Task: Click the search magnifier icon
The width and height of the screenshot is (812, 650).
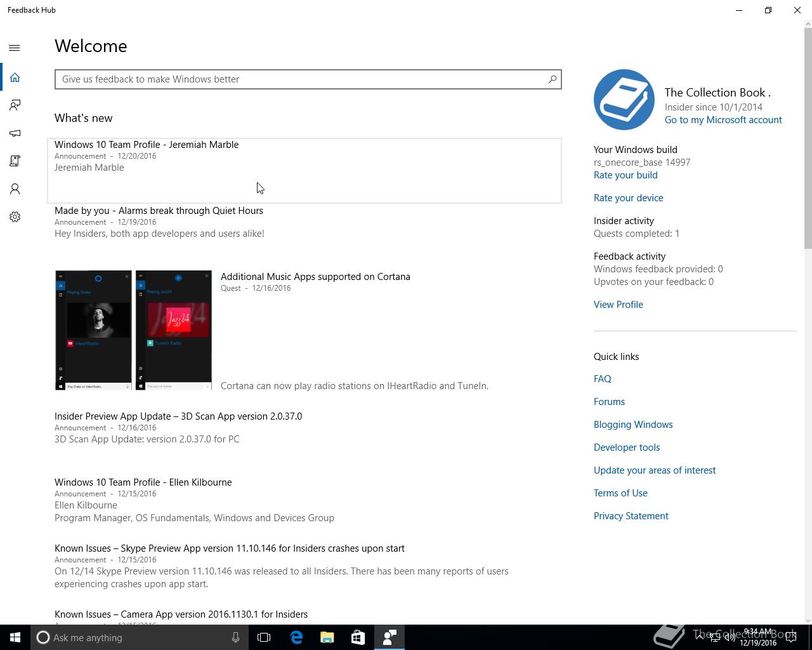Action: 553,79
